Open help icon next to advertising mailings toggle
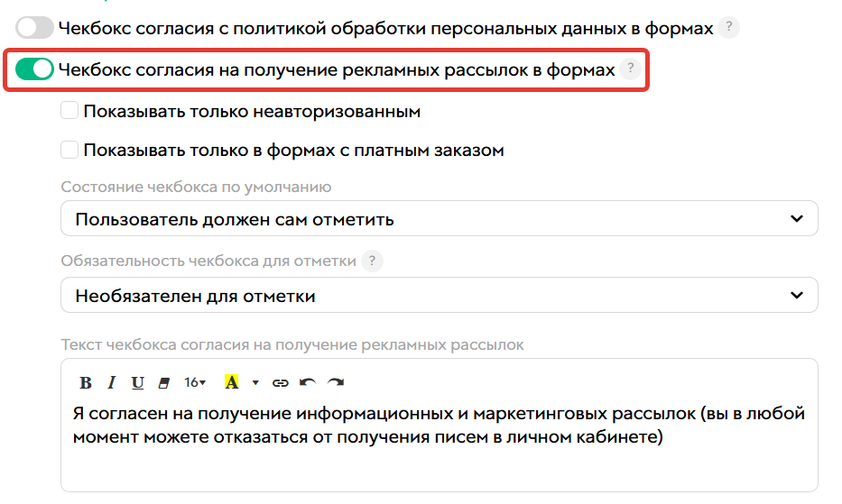The height and width of the screenshot is (504, 842). (x=631, y=69)
